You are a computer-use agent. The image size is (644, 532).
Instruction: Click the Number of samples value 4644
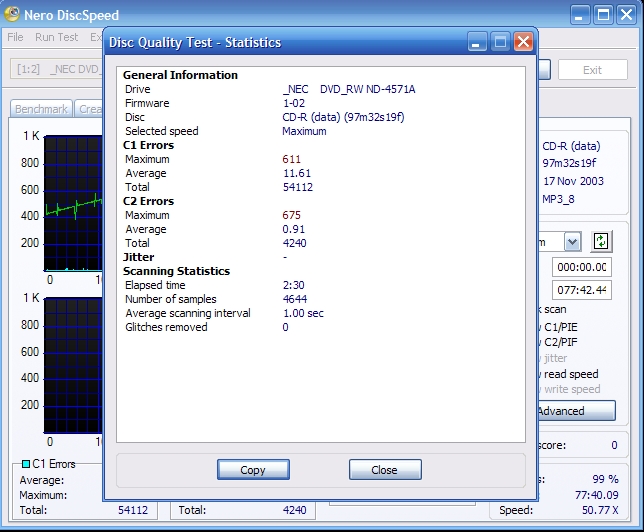(295, 299)
